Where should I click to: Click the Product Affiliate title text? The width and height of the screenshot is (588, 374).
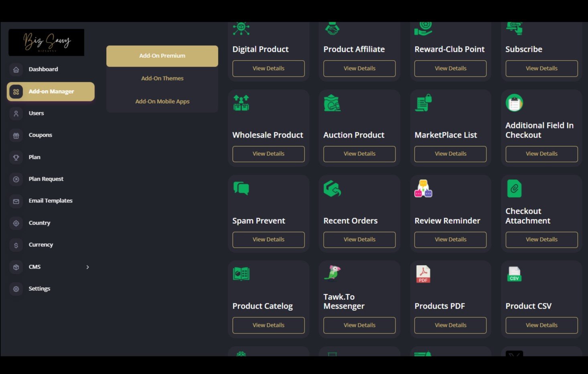354,49
